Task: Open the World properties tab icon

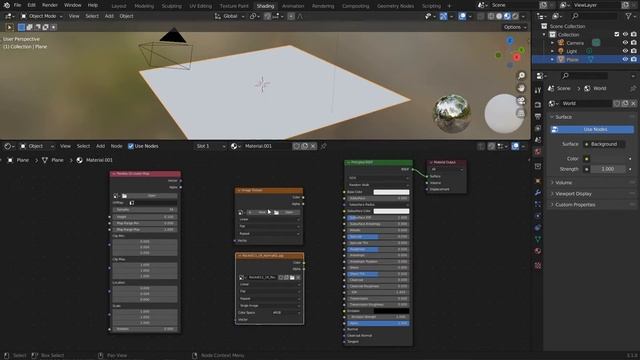Action: point(538,152)
